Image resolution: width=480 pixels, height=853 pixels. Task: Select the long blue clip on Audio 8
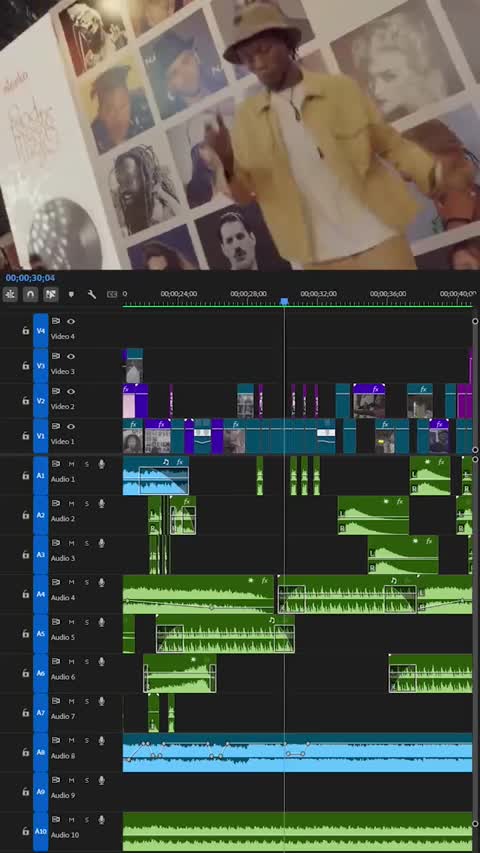tap(297, 752)
